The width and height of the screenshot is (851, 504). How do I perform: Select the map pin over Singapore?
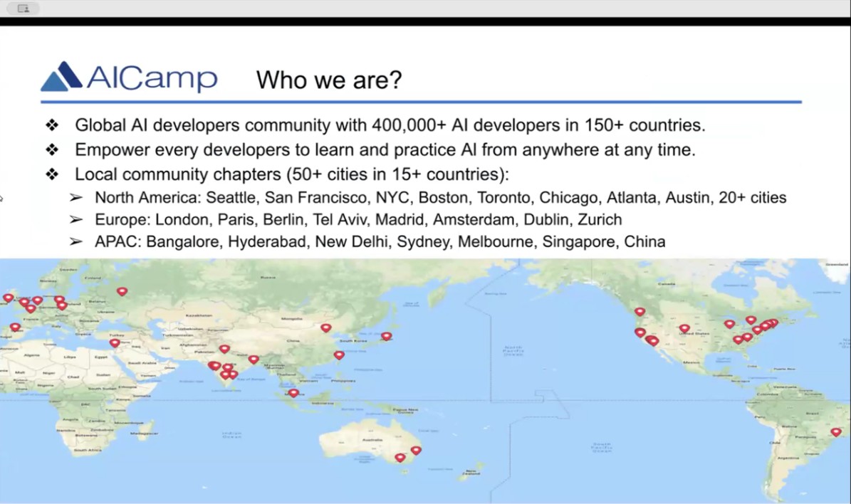[293, 393]
